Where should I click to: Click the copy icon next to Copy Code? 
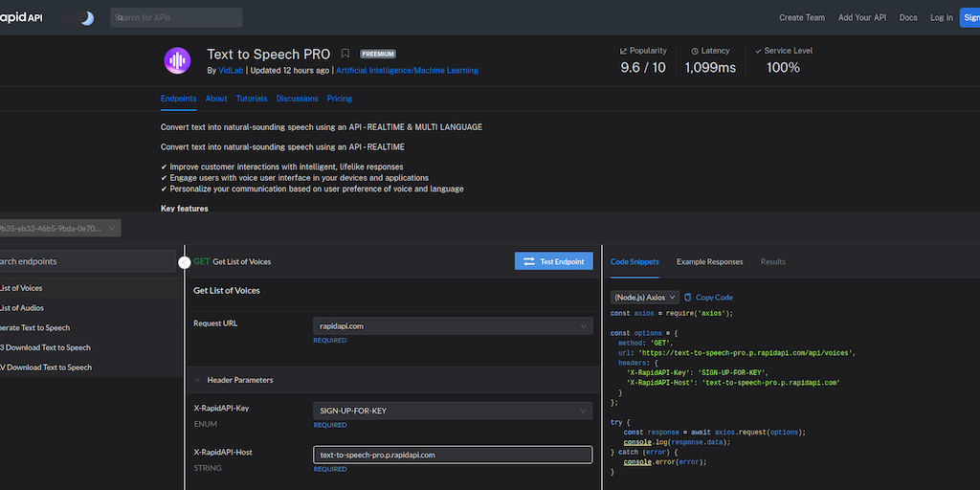tap(688, 298)
